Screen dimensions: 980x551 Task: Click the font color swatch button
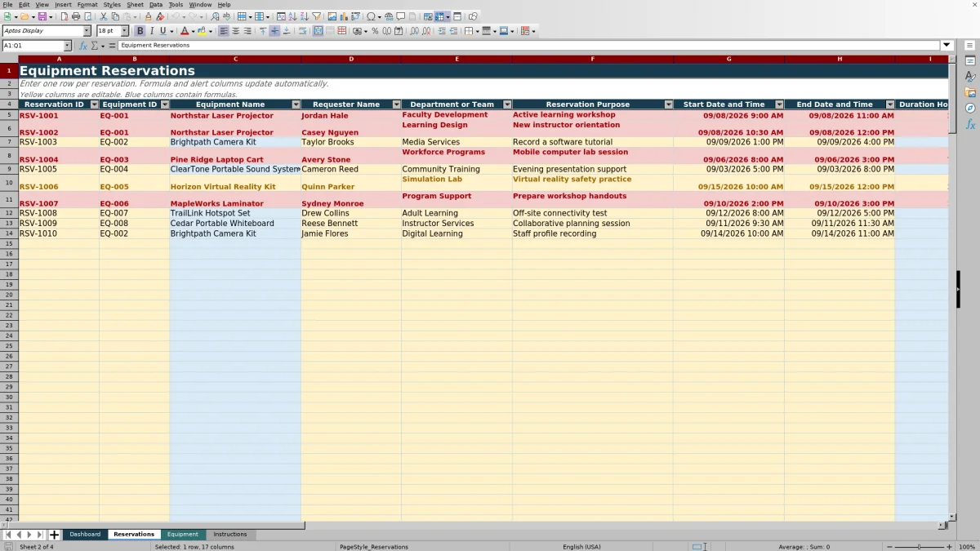(x=185, y=31)
